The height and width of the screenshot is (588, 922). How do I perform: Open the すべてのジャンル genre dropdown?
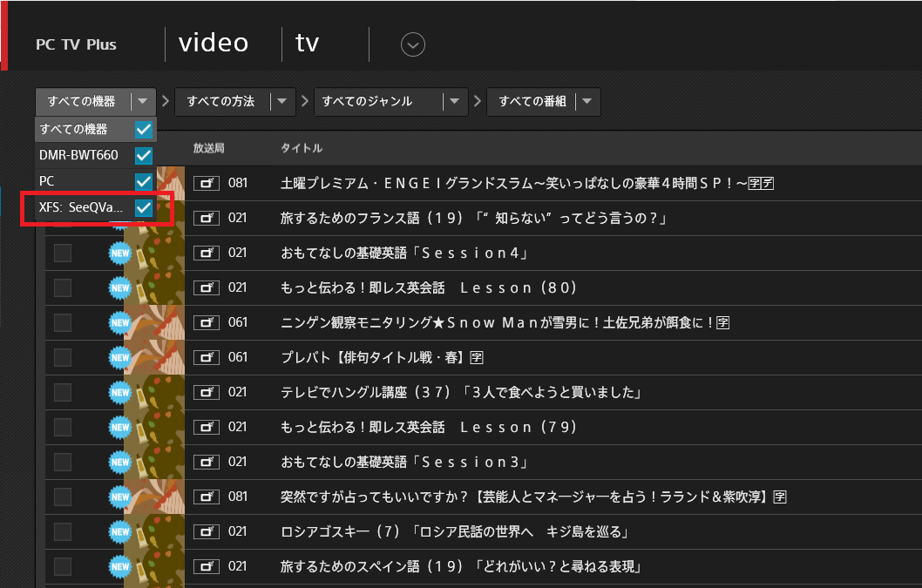[x=454, y=102]
